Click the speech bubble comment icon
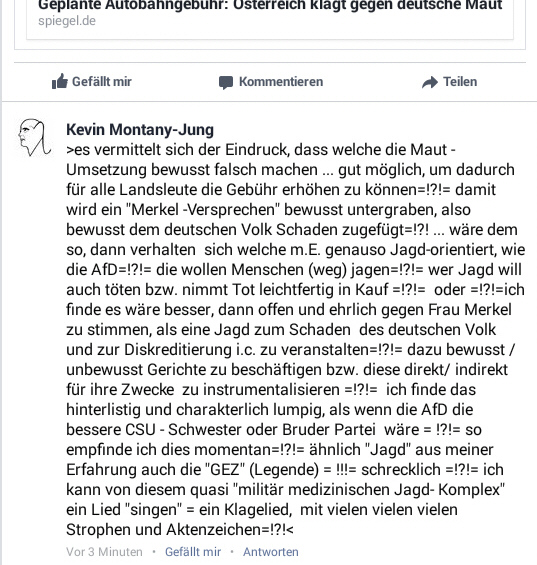The image size is (537, 565). 226,83
